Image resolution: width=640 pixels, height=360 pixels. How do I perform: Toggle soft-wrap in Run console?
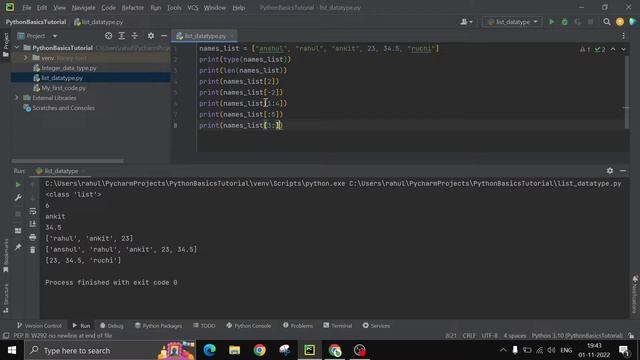coord(33,211)
